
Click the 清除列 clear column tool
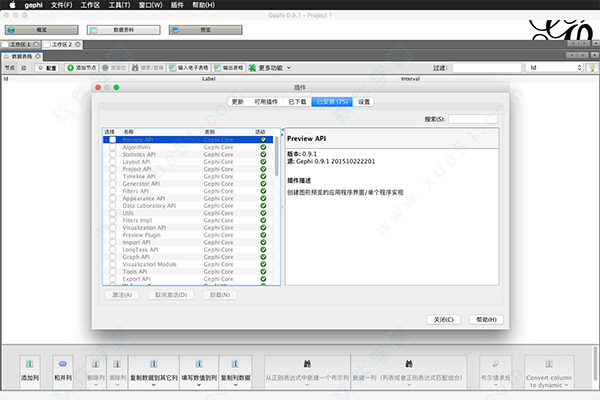coord(117,370)
